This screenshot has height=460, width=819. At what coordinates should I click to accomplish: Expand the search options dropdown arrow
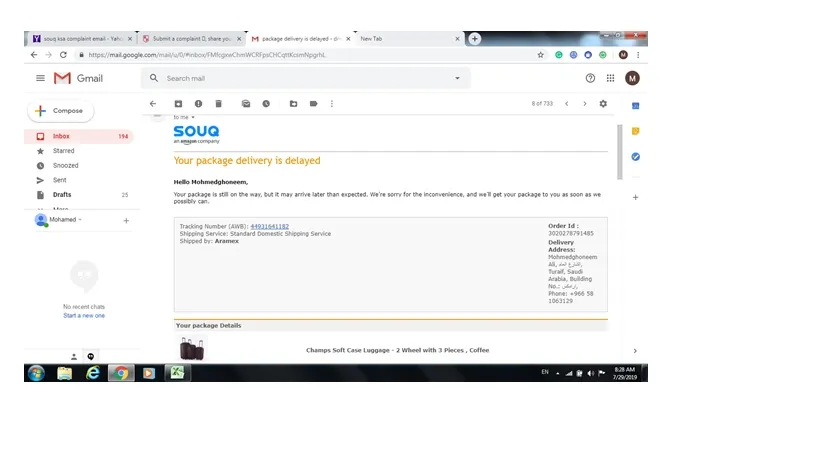click(x=457, y=78)
